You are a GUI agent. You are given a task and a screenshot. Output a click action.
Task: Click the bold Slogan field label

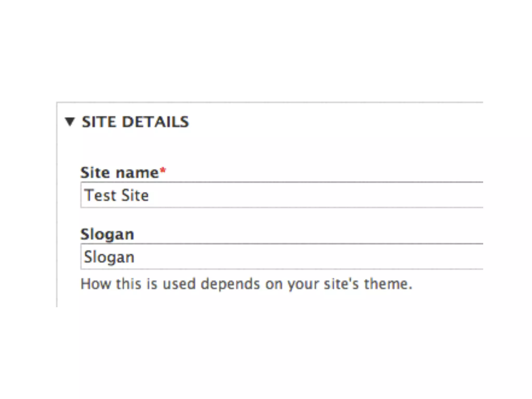(x=107, y=234)
